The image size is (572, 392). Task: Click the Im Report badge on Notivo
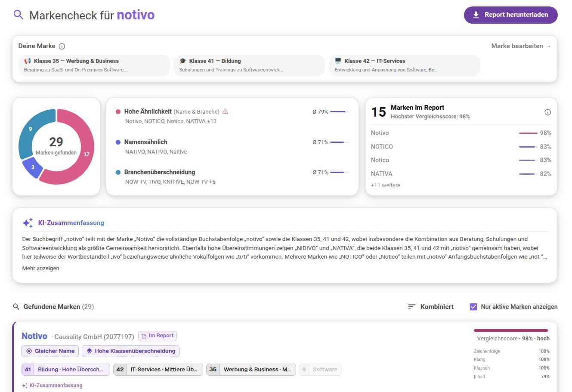click(158, 336)
